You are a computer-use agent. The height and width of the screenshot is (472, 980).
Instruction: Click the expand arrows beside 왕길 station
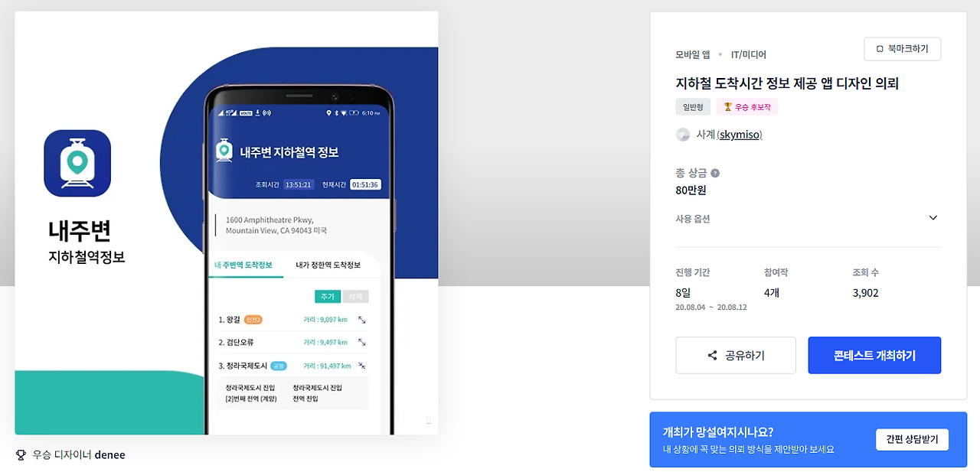[x=362, y=320]
